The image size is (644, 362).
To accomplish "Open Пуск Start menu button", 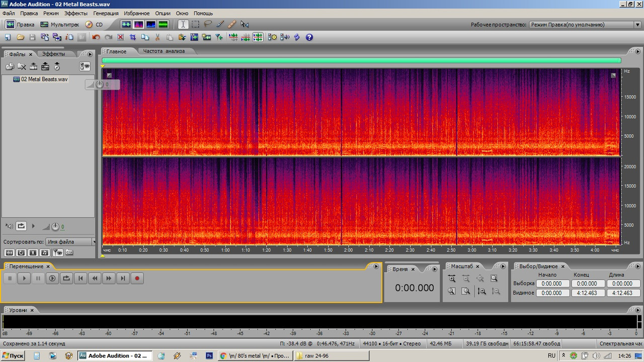I will pyautogui.click(x=13, y=355).
